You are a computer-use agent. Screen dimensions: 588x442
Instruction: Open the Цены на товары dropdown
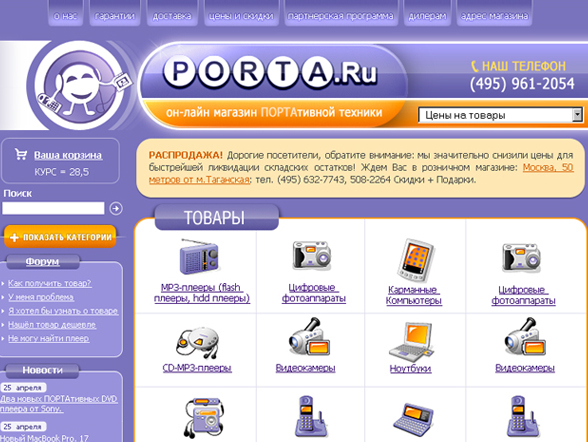[x=501, y=115]
